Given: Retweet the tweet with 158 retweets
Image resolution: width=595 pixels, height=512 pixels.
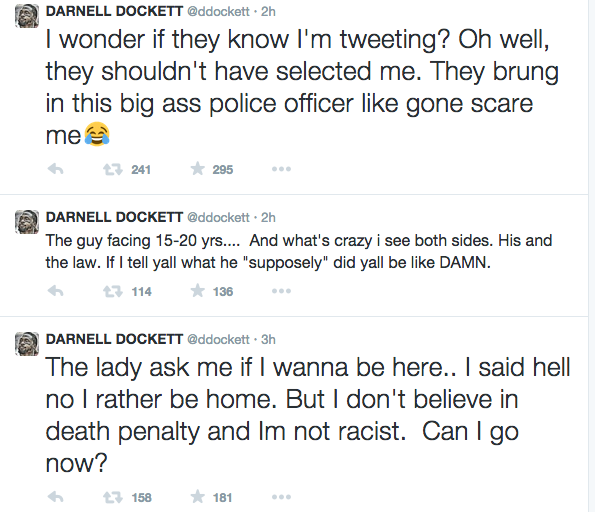Looking at the screenshot, I should point(113,497).
